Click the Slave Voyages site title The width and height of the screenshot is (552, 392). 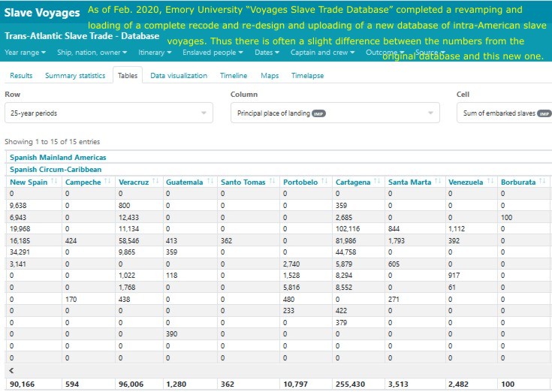(41, 13)
